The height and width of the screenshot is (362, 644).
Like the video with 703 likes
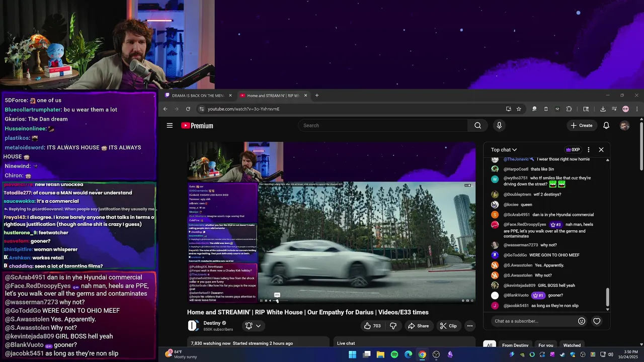(373, 326)
